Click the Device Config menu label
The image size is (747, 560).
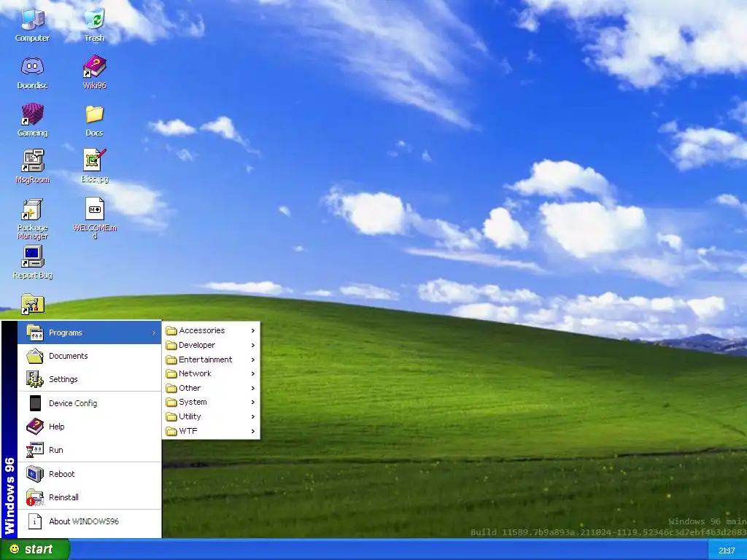(x=73, y=403)
